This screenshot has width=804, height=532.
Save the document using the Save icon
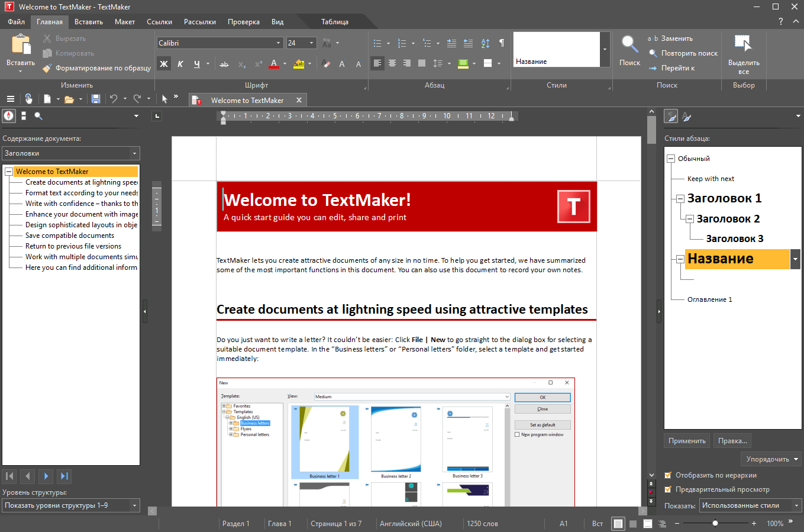point(95,99)
